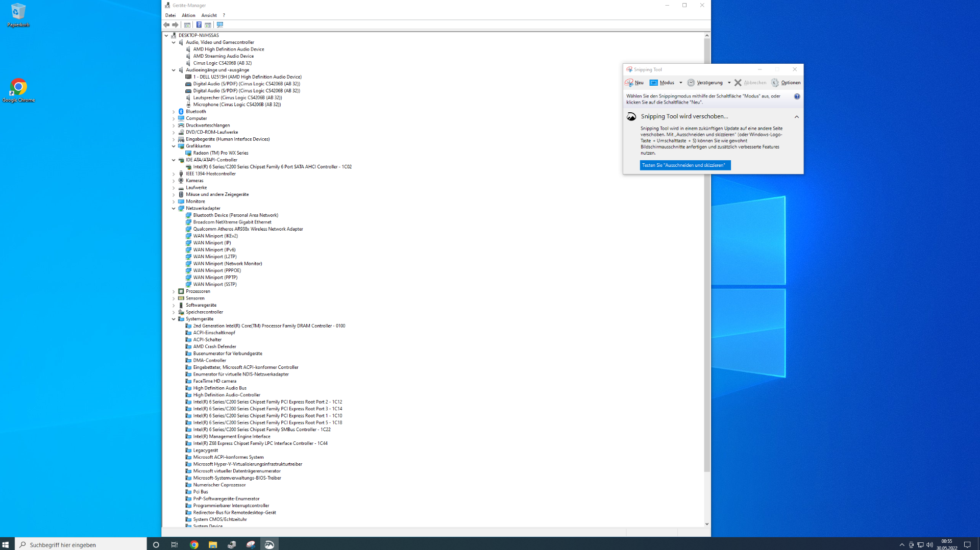Viewport: 980px width, 550px height.
Task: Click the Snipping Tool help question icon
Action: click(x=797, y=96)
